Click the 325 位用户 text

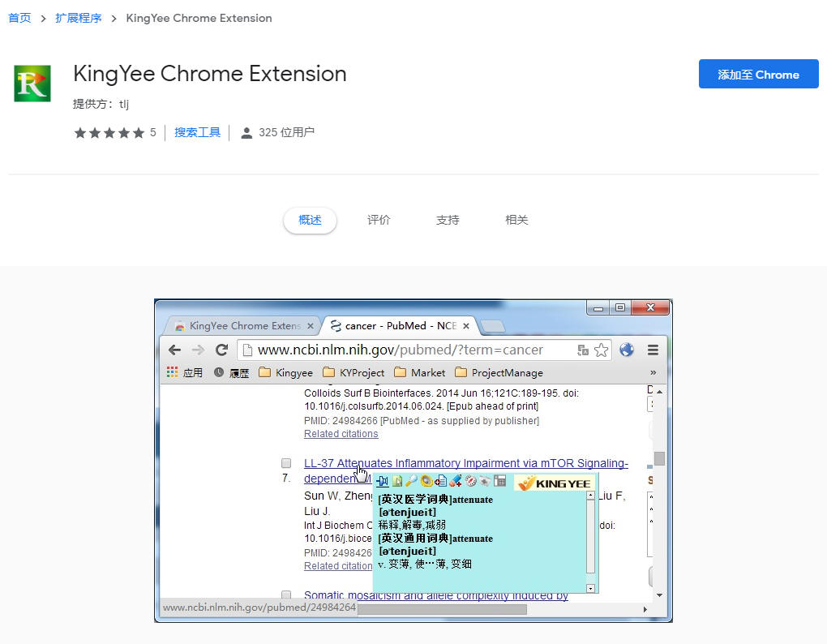[x=286, y=132]
